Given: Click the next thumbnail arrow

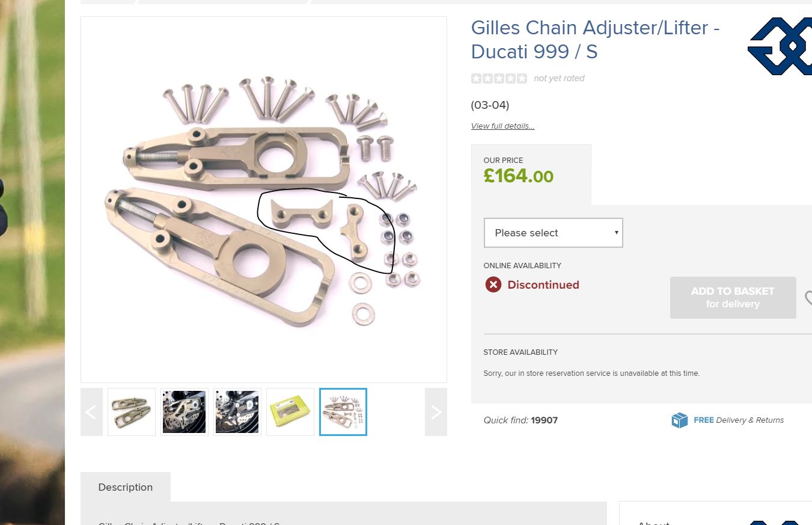Looking at the screenshot, I should (x=436, y=412).
